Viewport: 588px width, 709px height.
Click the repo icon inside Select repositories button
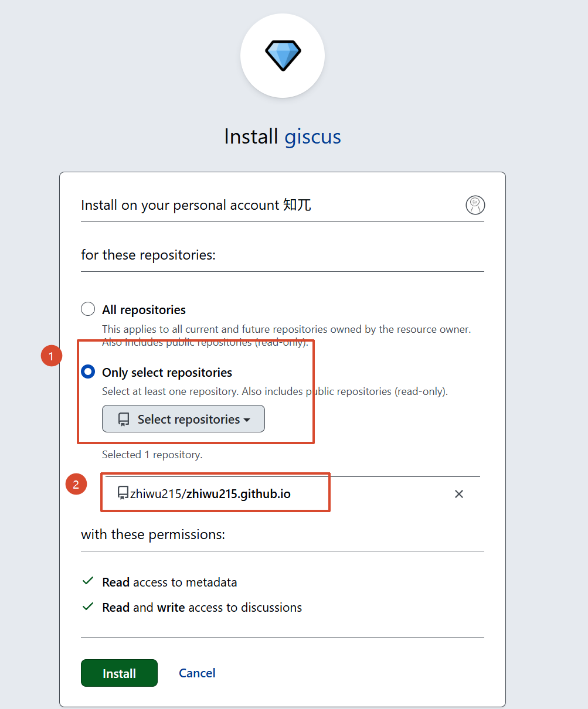click(124, 420)
